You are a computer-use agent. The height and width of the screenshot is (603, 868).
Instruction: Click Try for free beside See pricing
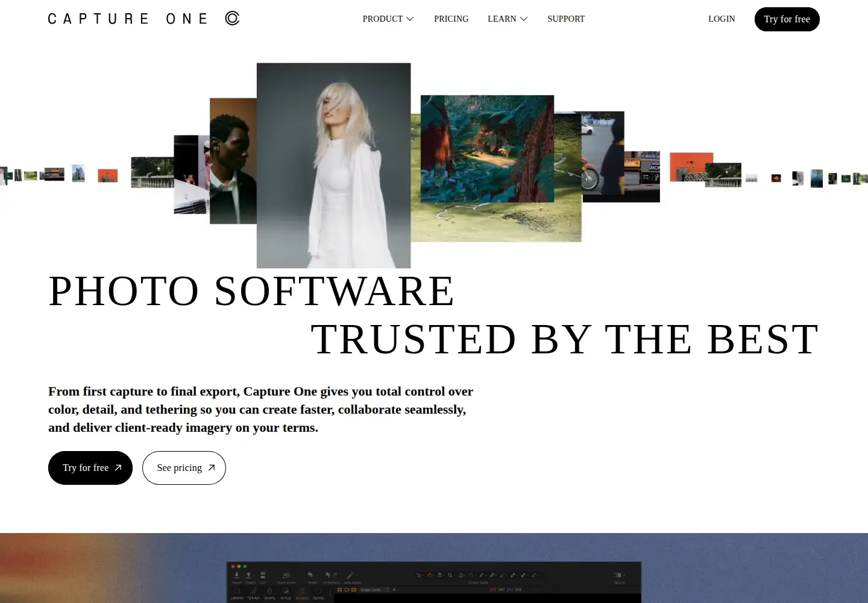click(x=90, y=468)
